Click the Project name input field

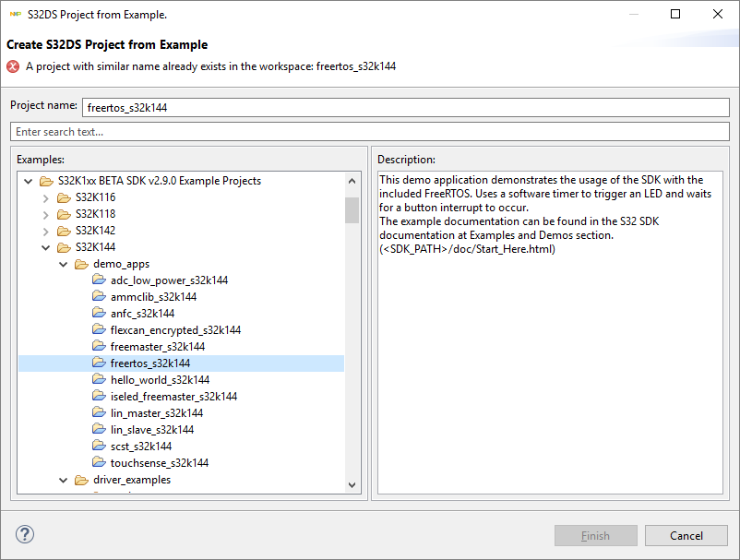tap(406, 108)
